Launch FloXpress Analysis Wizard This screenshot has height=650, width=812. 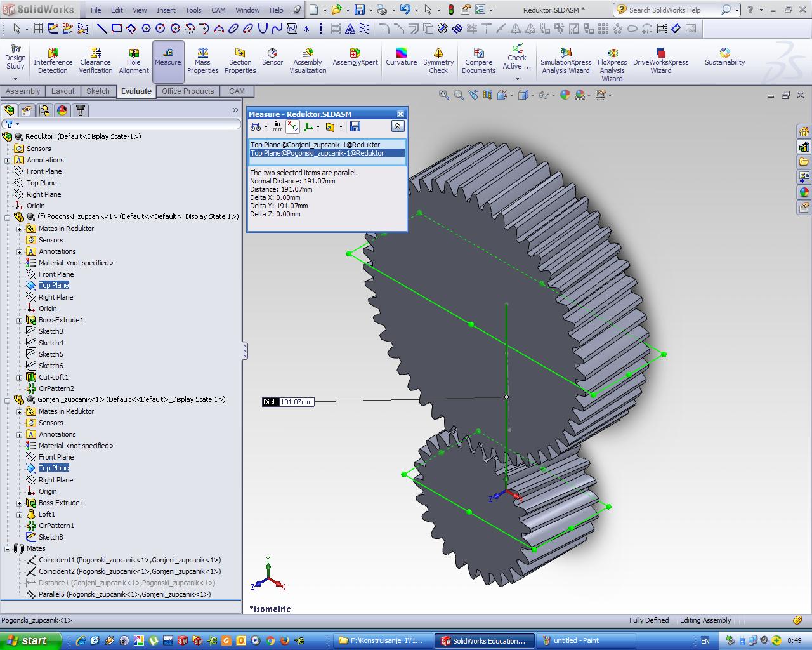[x=612, y=65]
